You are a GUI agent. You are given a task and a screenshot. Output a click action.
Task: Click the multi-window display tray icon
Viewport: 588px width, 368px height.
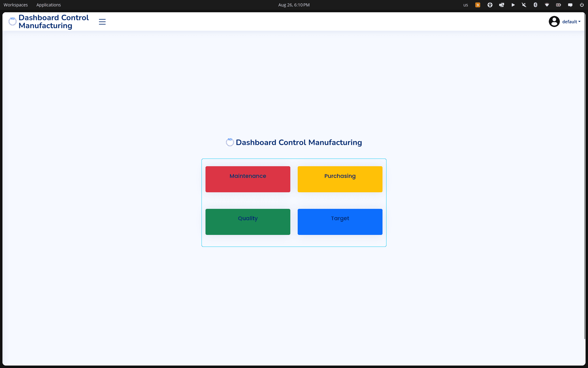point(502,5)
